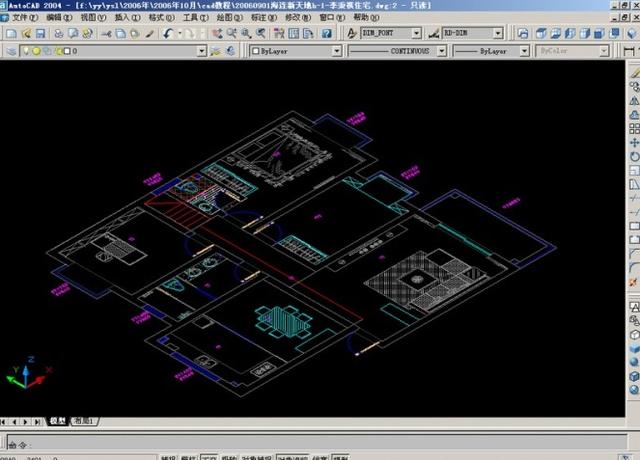Open the 修改 (Modify) menu

(x=298, y=18)
